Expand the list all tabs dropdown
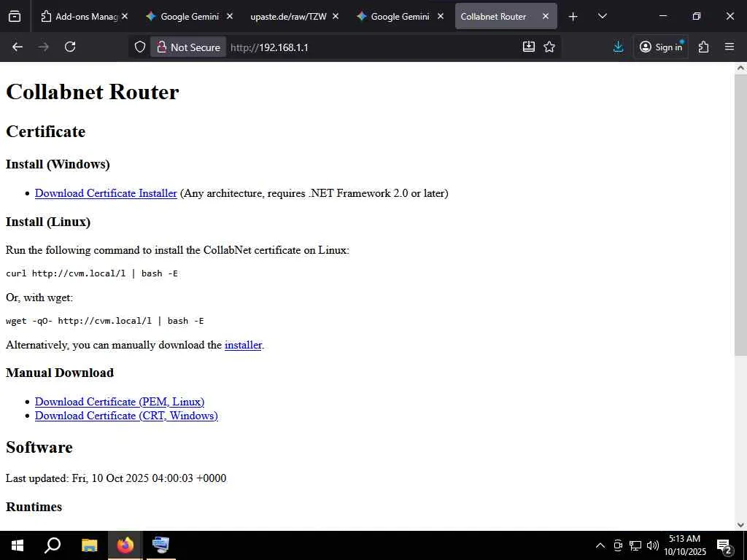 (x=602, y=17)
